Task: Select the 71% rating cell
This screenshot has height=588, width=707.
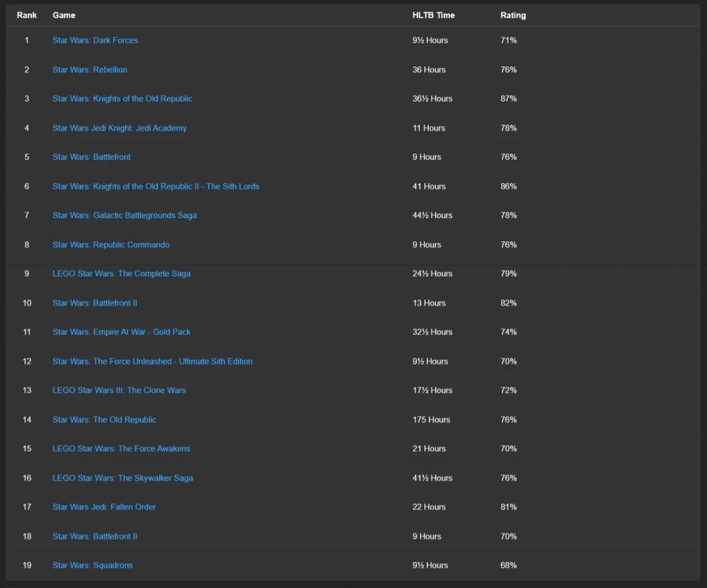Action: point(508,40)
